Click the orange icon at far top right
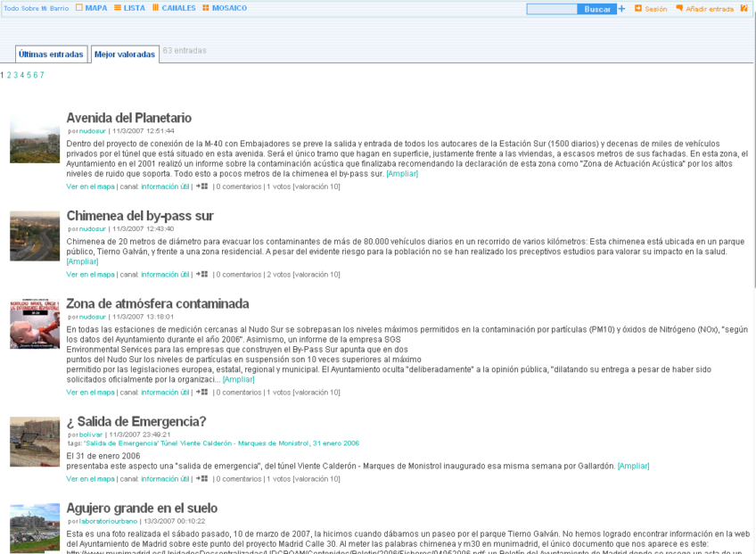 click(744, 9)
